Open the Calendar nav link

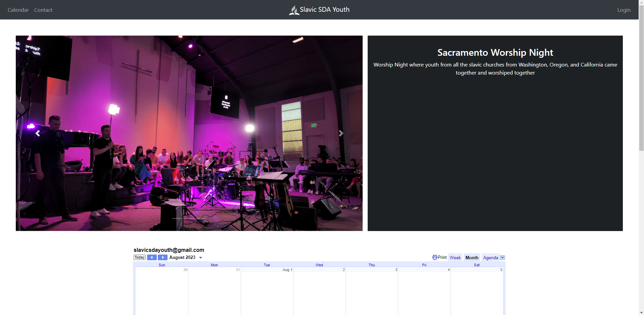(x=18, y=10)
